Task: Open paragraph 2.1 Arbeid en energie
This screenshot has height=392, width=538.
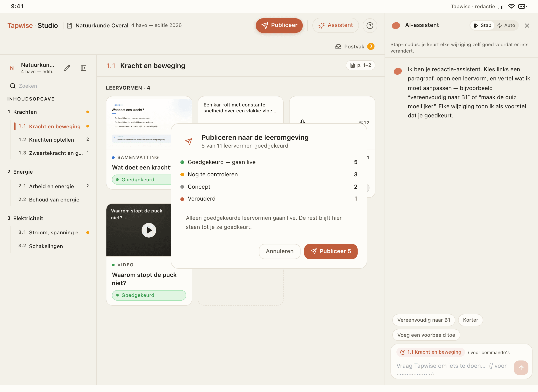Action: (51, 186)
